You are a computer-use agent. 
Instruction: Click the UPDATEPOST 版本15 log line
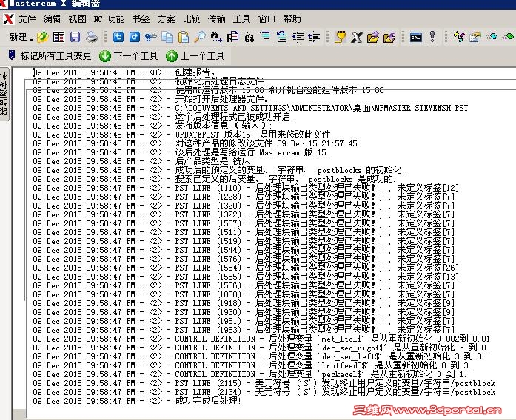183,135
